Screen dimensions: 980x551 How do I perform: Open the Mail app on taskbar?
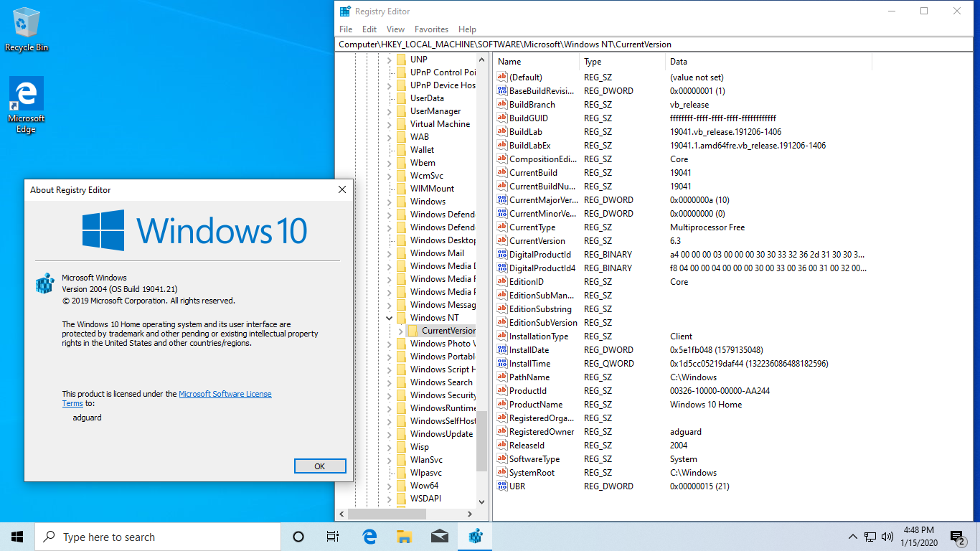[439, 537]
